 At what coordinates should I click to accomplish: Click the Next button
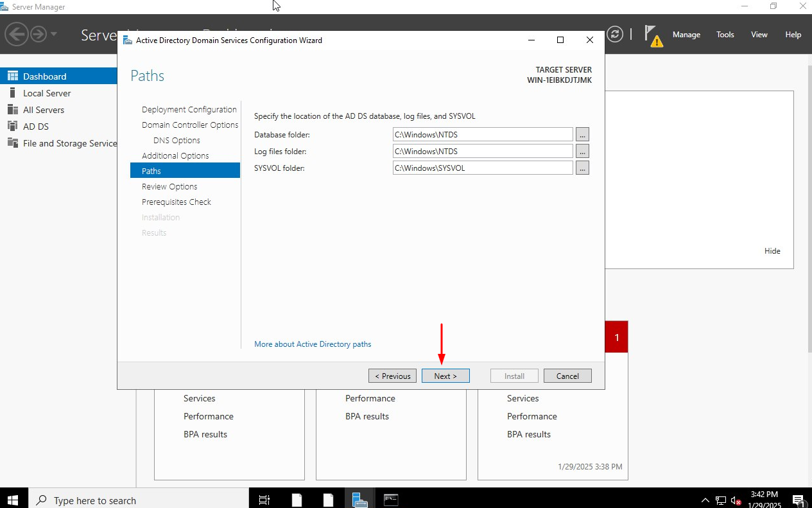click(x=445, y=376)
